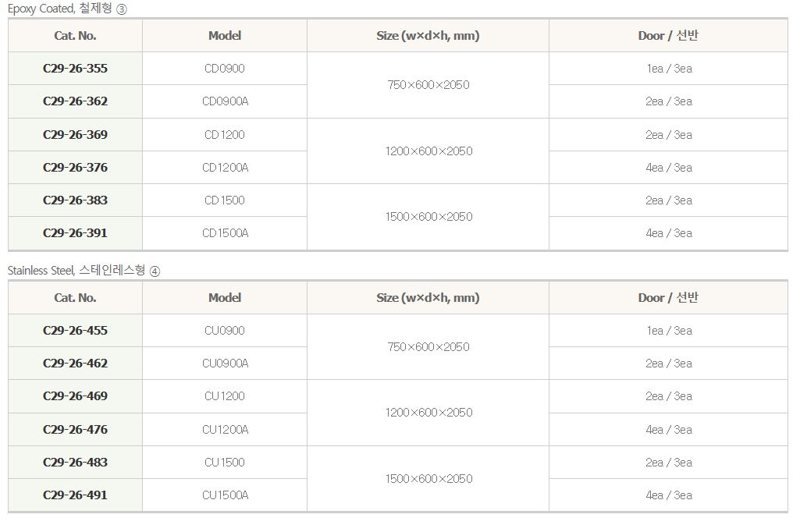Click catalog number C29-26-355
800x532 pixels.
pos(75,69)
